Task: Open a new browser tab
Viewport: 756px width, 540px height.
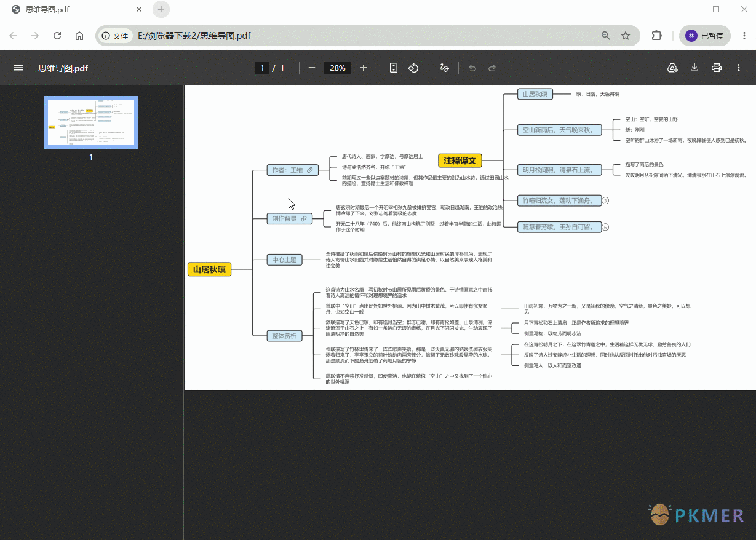Action: tap(161, 9)
